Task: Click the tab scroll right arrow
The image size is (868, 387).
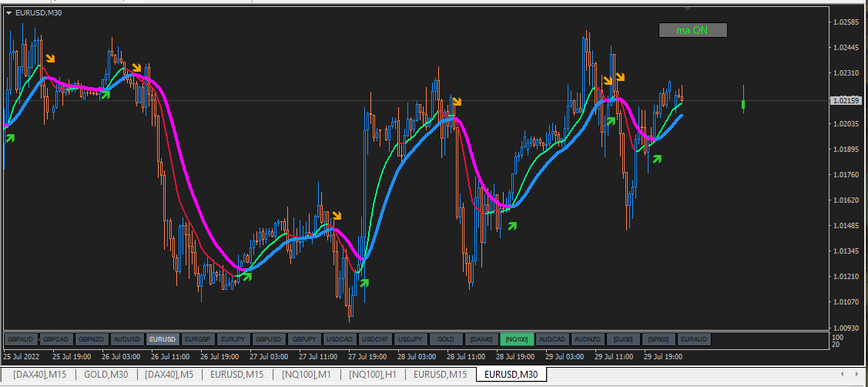Action: (x=858, y=374)
